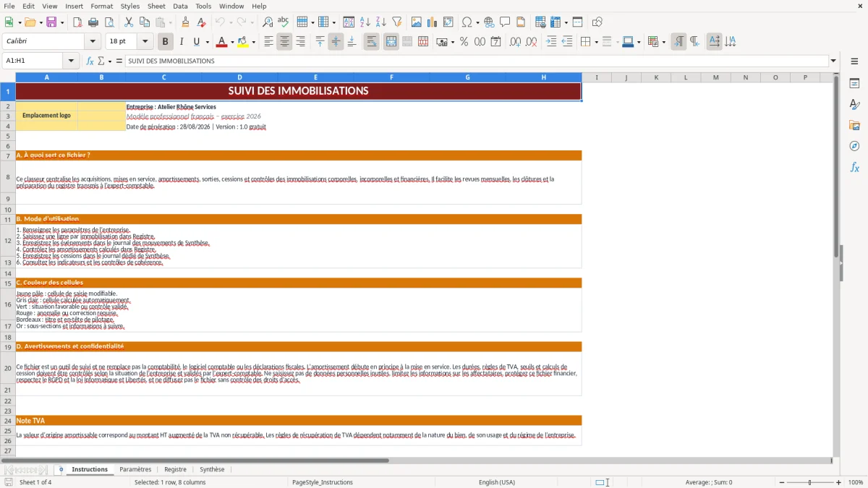This screenshot has width=868, height=488.
Task: Expand the Name Box dropdown
Action: [72, 61]
